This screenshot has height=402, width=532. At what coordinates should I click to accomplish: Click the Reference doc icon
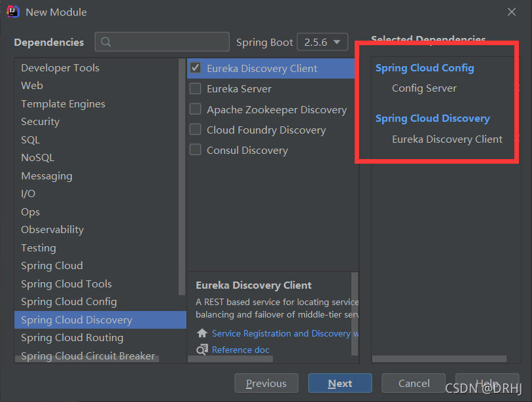pos(202,350)
